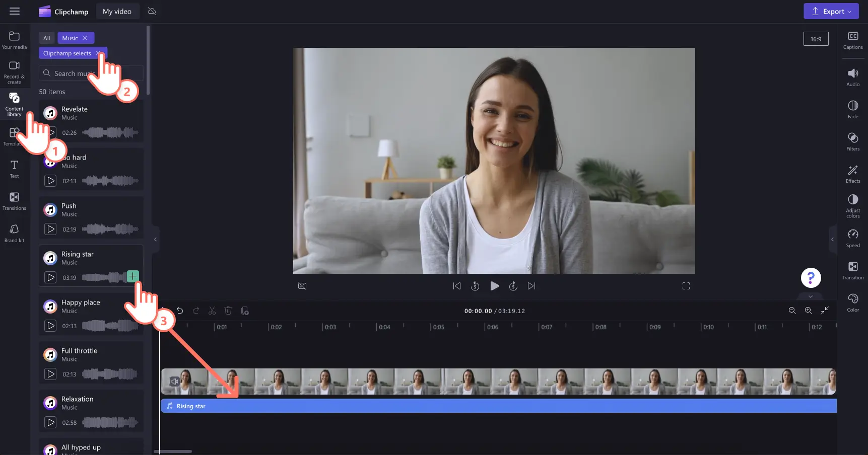868x455 pixels.
Task: Open the Text panel
Action: click(14, 169)
